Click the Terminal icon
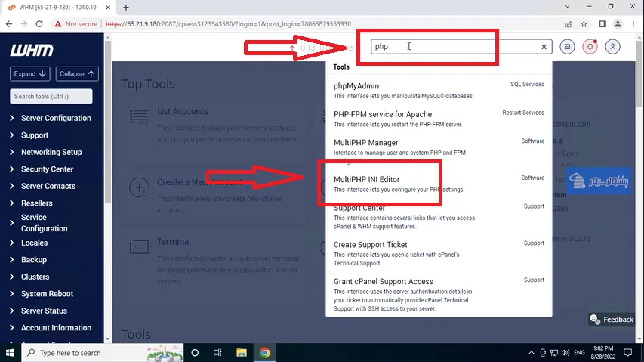Screen dimensions: 644x362 pyautogui.click(x=139, y=247)
